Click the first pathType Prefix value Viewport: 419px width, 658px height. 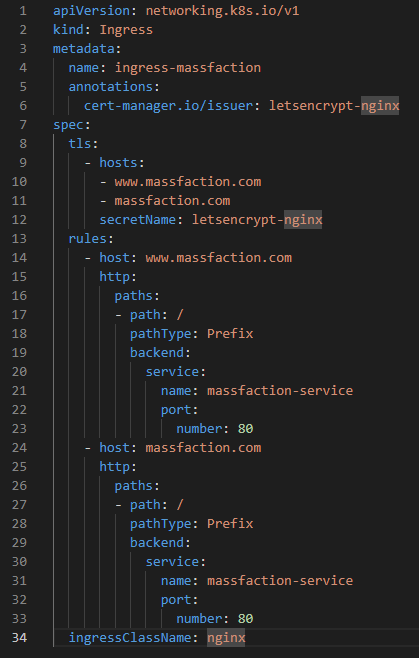(x=230, y=334)
